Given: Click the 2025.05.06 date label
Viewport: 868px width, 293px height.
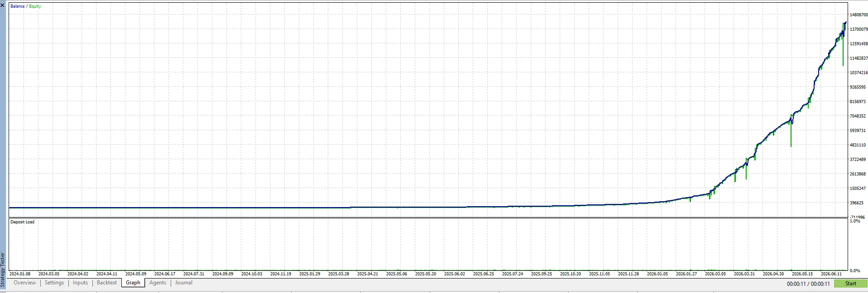Looking at the screenshot, I should [x=397, y=274].
